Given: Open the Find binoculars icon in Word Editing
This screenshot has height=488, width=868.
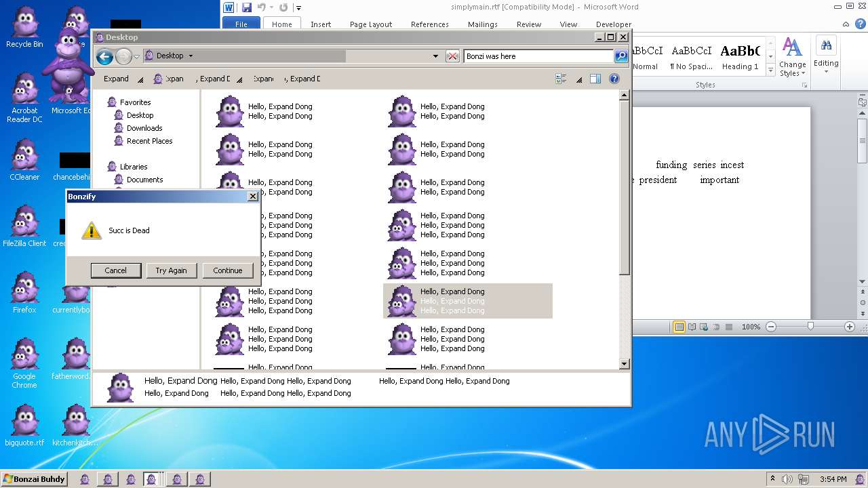Looking at the screenshot, I should 826,46.
